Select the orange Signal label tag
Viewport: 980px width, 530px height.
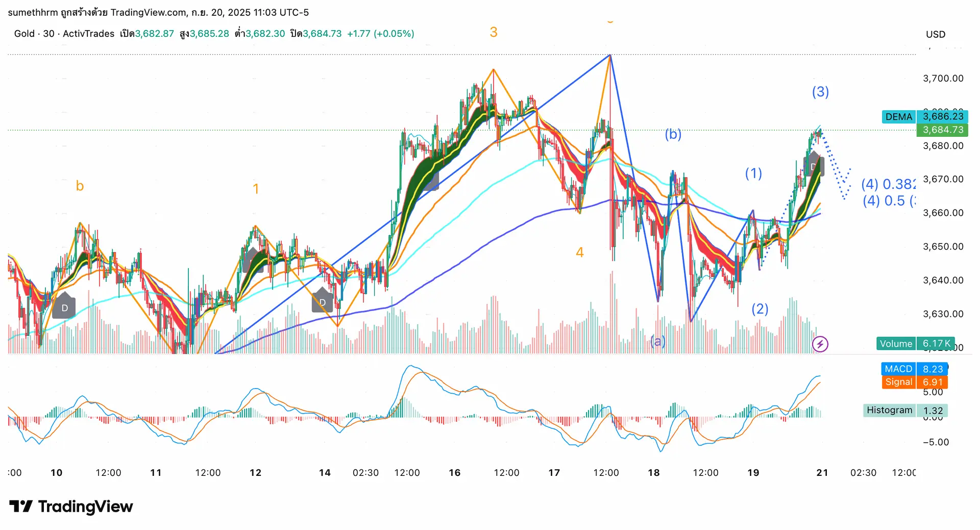tap(898, 382)
